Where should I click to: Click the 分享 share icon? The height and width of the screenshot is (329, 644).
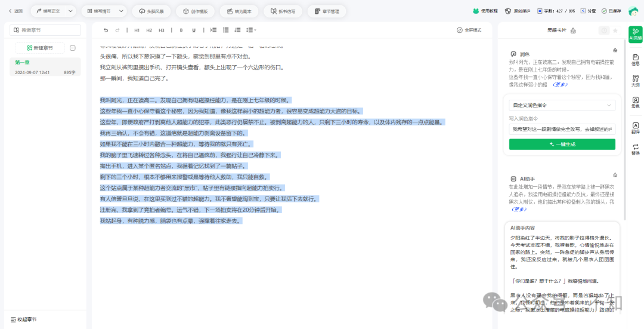point(588,11)
